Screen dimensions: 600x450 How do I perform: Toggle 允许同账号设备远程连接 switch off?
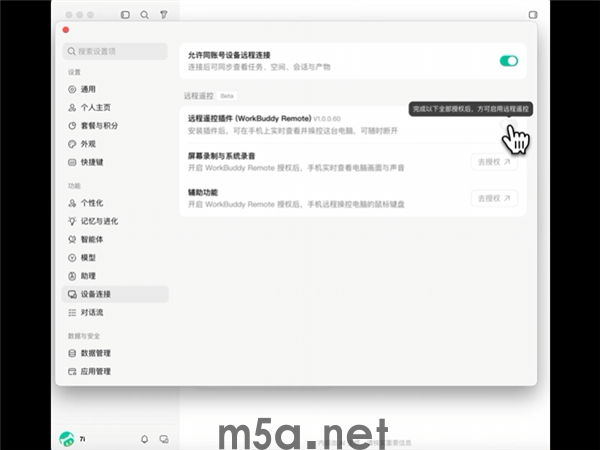tap(509, 61)
